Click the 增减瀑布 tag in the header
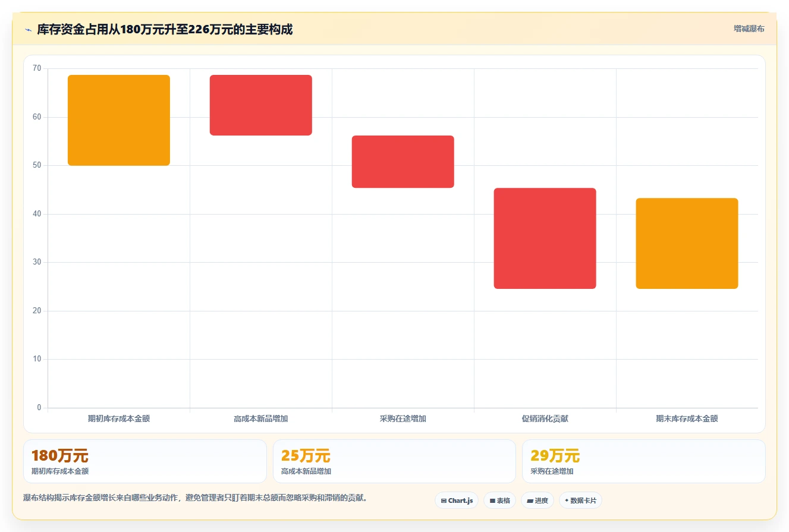 pyautogui.click(x=749, y=29)
